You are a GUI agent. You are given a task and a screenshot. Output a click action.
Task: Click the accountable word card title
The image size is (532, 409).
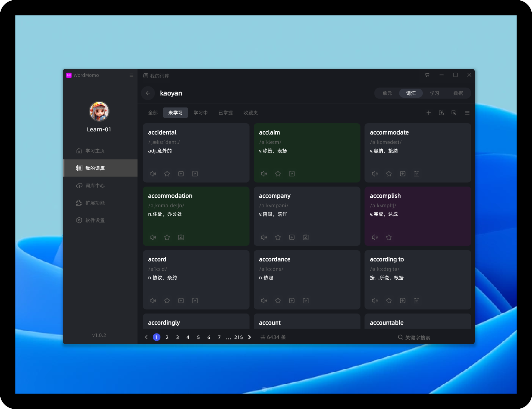[x=387, y=322]
